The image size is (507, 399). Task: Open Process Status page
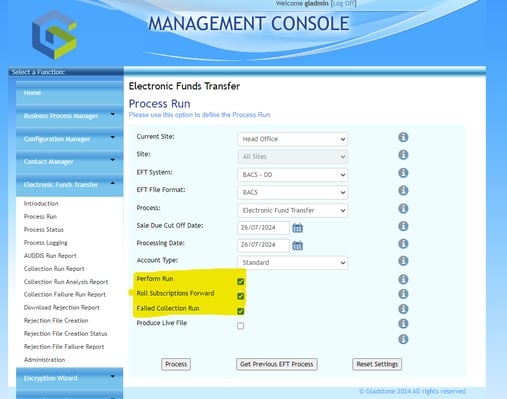click(44, 229)
